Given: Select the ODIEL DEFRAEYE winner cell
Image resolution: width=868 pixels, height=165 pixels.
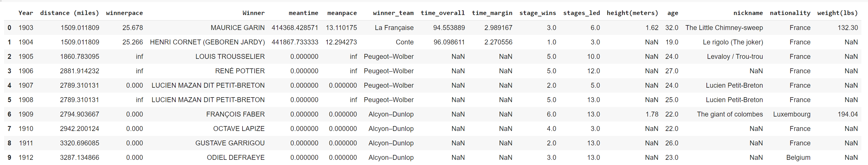Looking at the screenshot, I should click(236, 157).
